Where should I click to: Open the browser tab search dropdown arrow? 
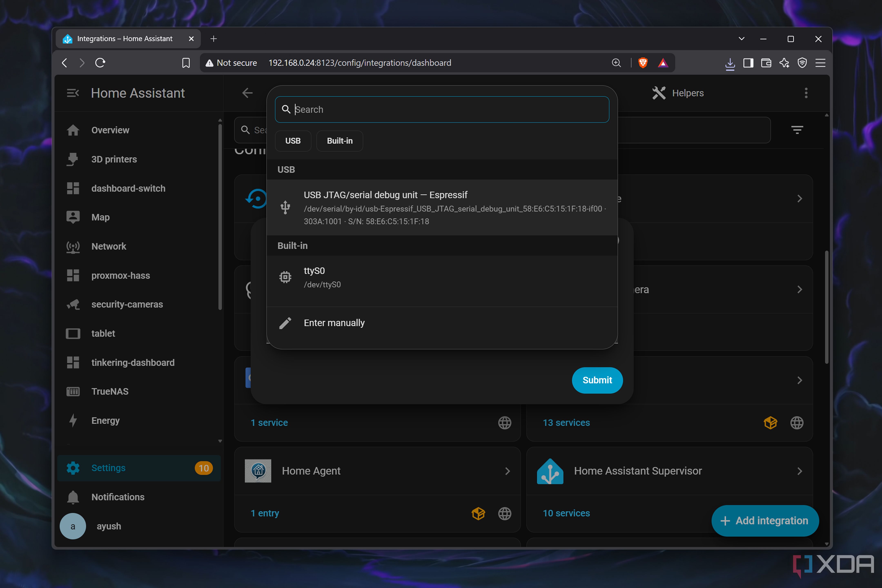click(741, 39)
